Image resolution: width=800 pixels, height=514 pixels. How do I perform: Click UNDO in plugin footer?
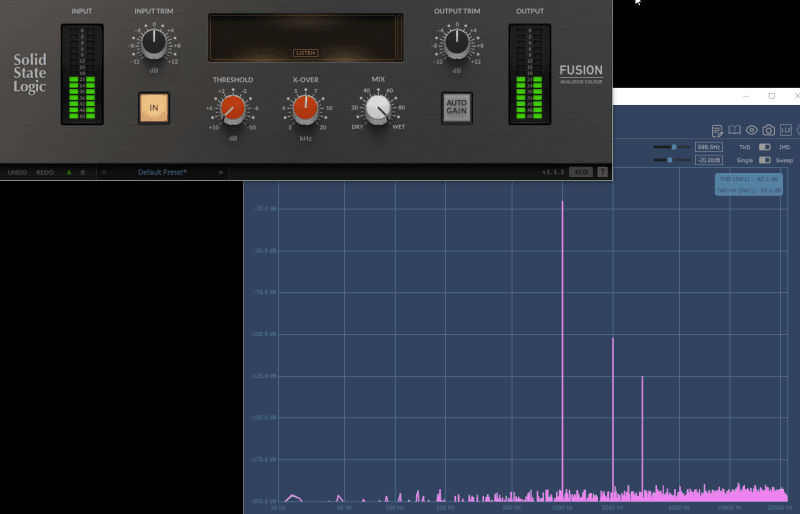[17, 173]
